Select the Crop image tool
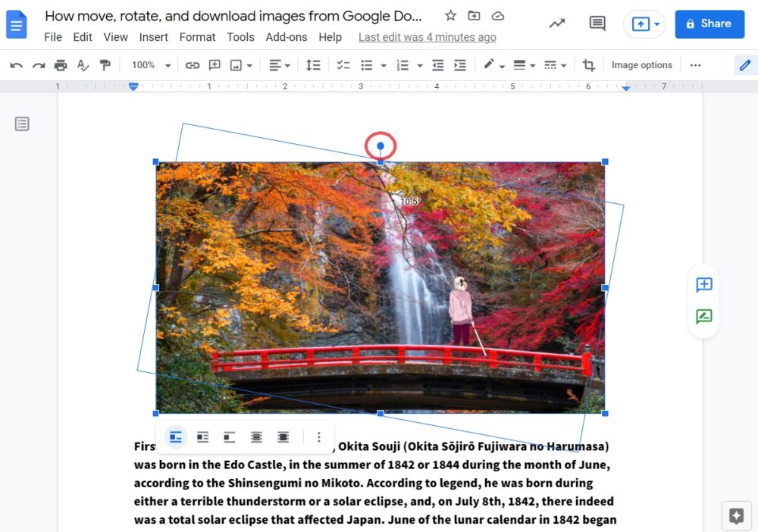758x532 pixels. pos(589,64)
